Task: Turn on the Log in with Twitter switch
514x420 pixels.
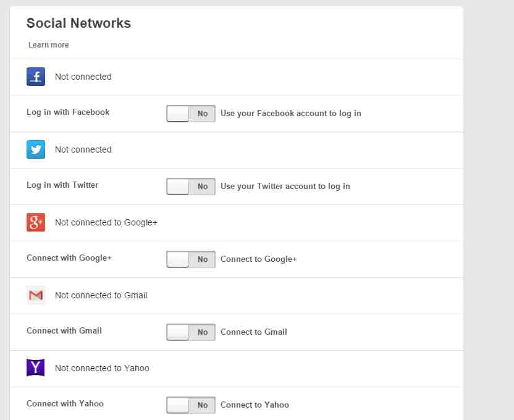Action: [191, 187]
